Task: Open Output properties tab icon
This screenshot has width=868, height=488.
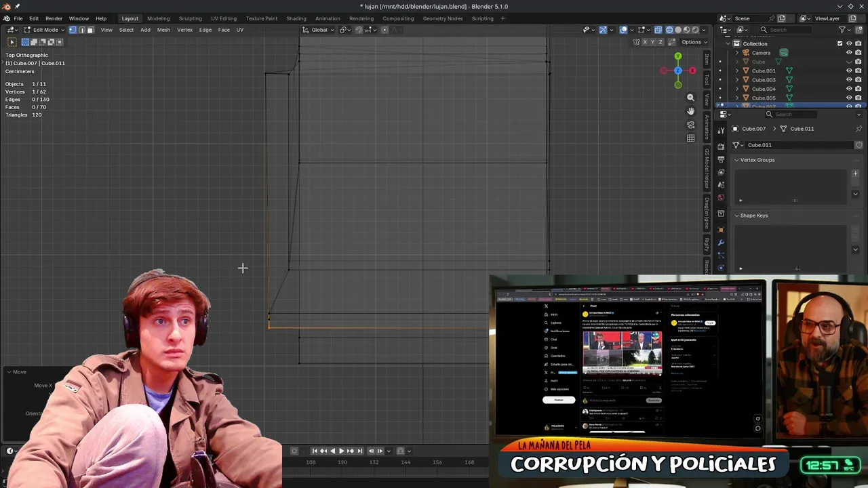Action: coord(721,159)
